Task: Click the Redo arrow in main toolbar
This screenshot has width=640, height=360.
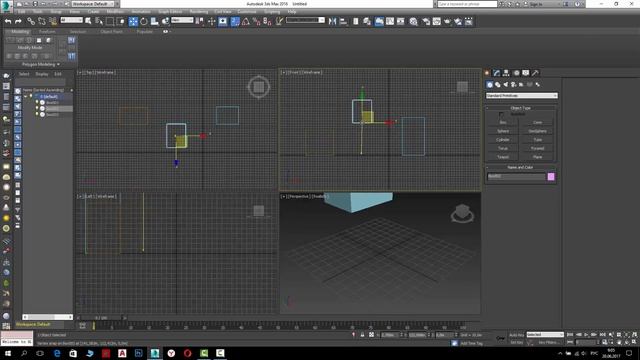Action: (18, 21)
